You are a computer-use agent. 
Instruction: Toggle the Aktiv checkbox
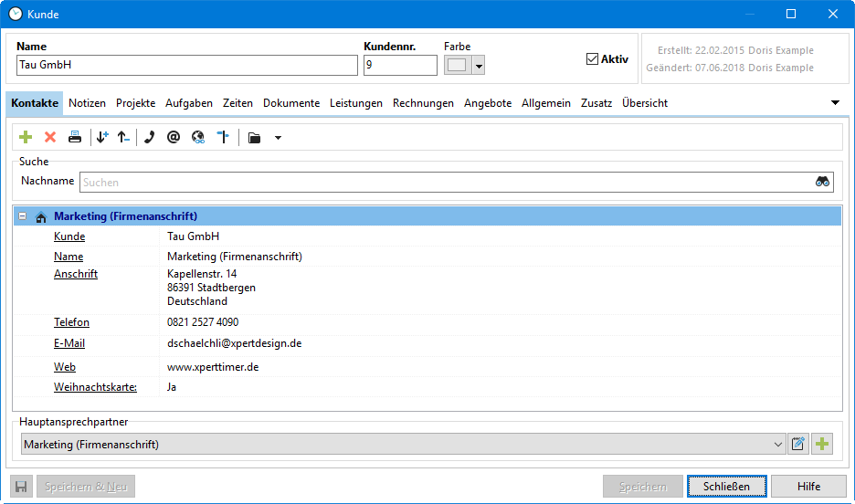[592, 59]
